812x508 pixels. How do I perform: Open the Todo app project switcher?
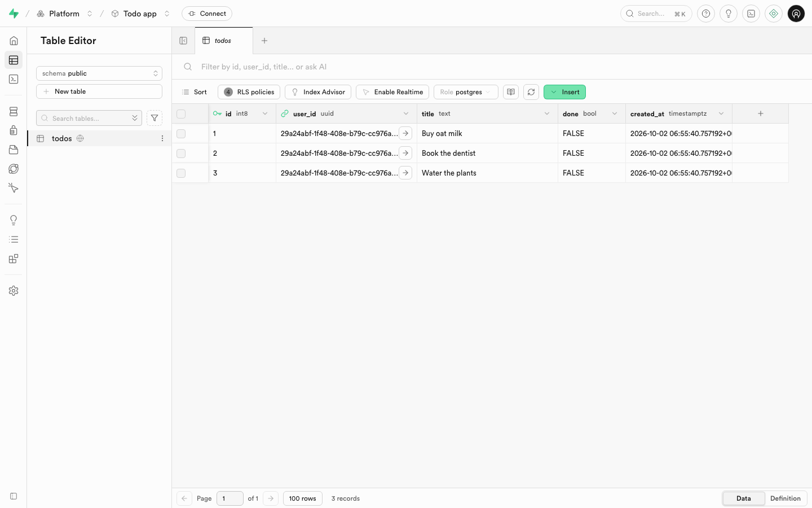point(167,14)
